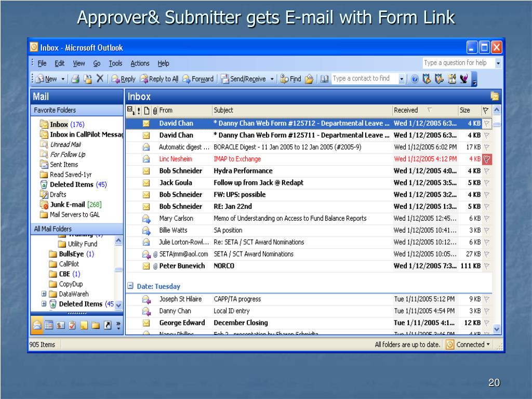Viewport: 532px width, 399px height.
Task: Click the Sent Items folder icon
Action: tap(44, 165)
